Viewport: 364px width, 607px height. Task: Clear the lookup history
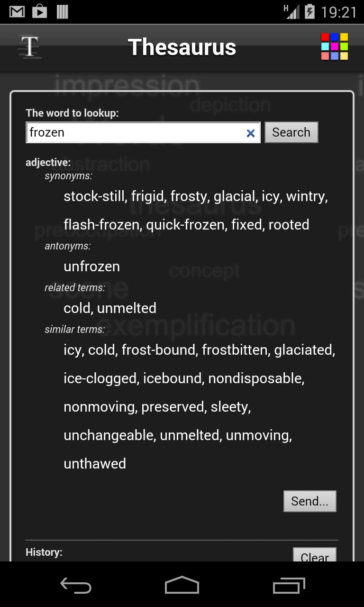315,555
